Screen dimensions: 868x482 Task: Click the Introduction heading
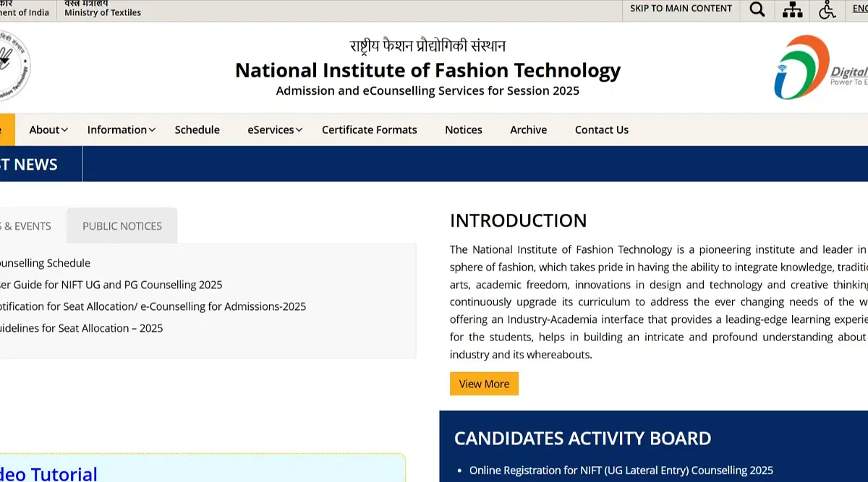tap(519, 220)
